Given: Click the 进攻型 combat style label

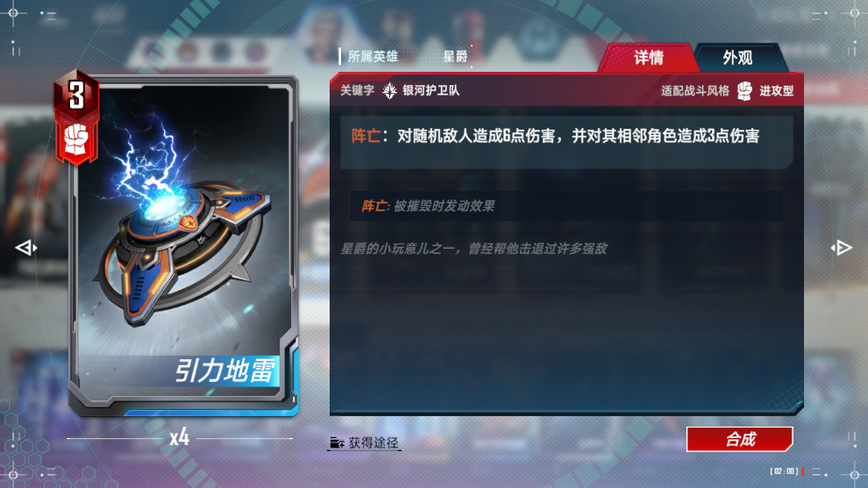Looking at the screenshot, I should tap(776, 91).
